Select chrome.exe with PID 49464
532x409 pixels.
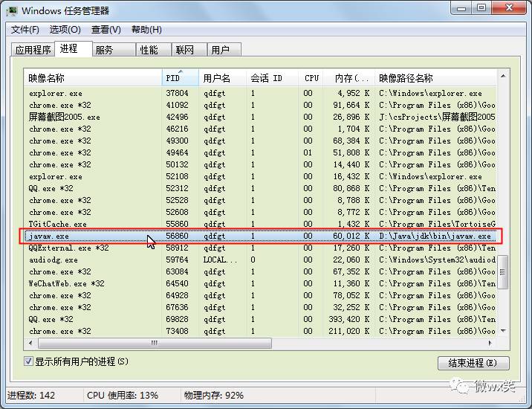260,152
